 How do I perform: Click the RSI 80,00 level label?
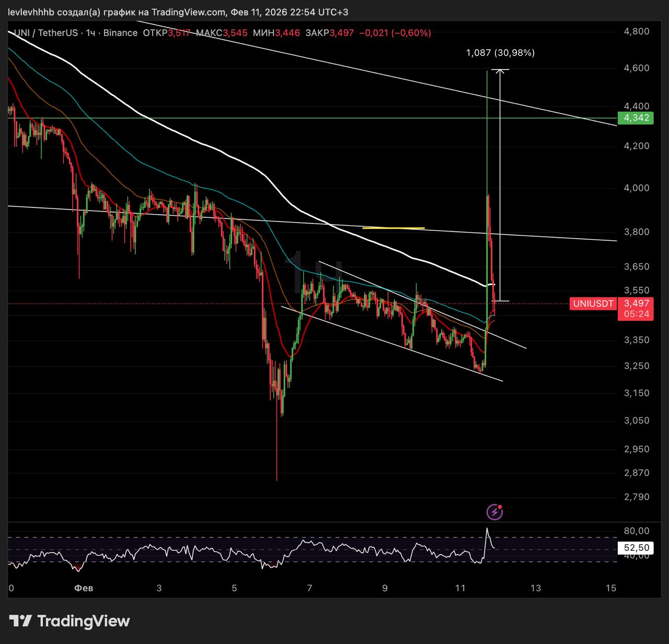pyautogui.click(x=637, y=531)
